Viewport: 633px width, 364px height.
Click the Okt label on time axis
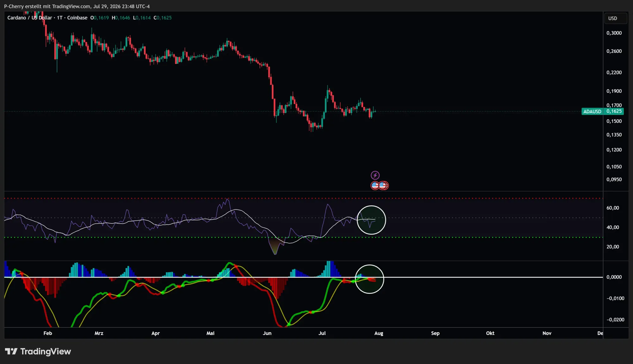tap(490, 333)
